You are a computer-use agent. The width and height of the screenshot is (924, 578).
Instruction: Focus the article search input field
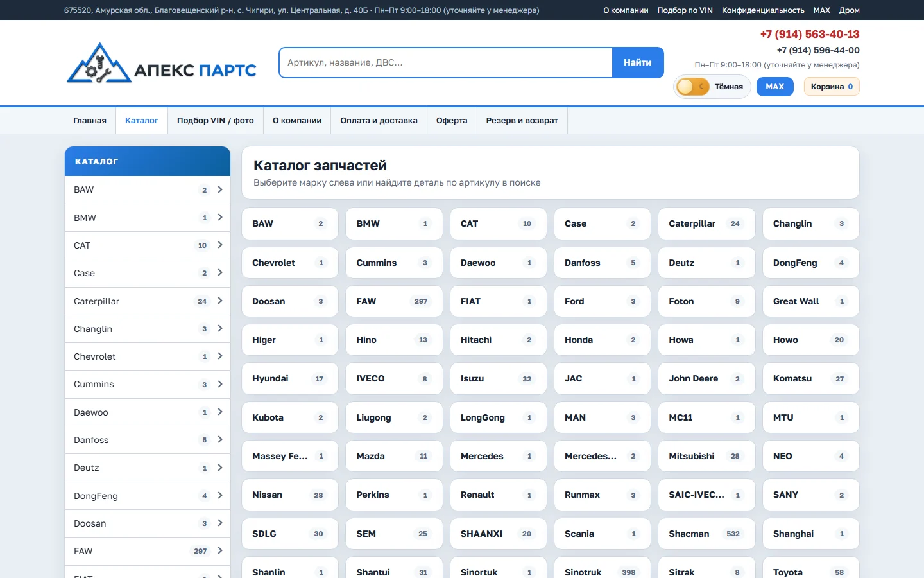[446, 62]
